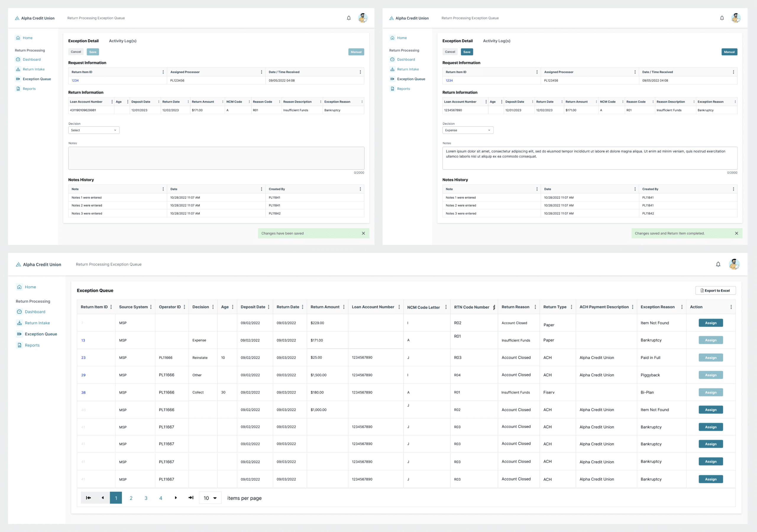Go to first page of queue
This screenshot has height=532, width=757.
pos(88,498)
